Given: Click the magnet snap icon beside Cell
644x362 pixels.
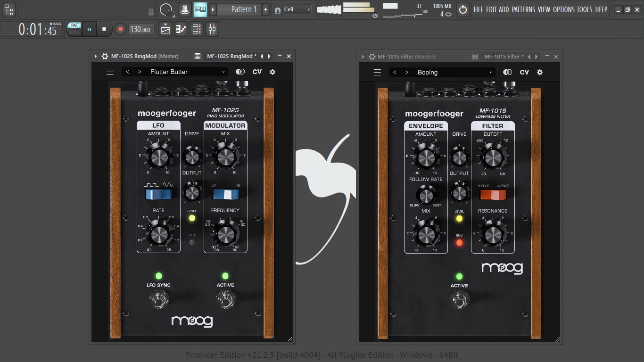Looking at the screenshot, I should click(x=277, y=10).
